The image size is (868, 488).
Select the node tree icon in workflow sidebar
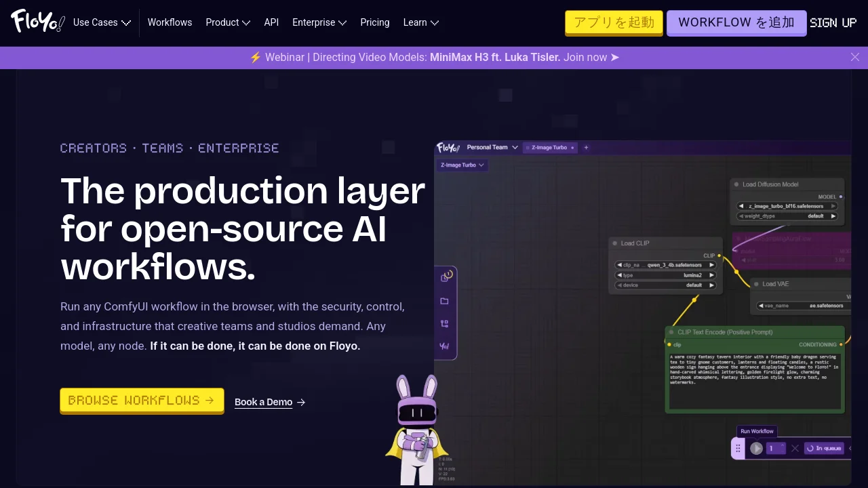pyautogui.click(x=445, y=324)
